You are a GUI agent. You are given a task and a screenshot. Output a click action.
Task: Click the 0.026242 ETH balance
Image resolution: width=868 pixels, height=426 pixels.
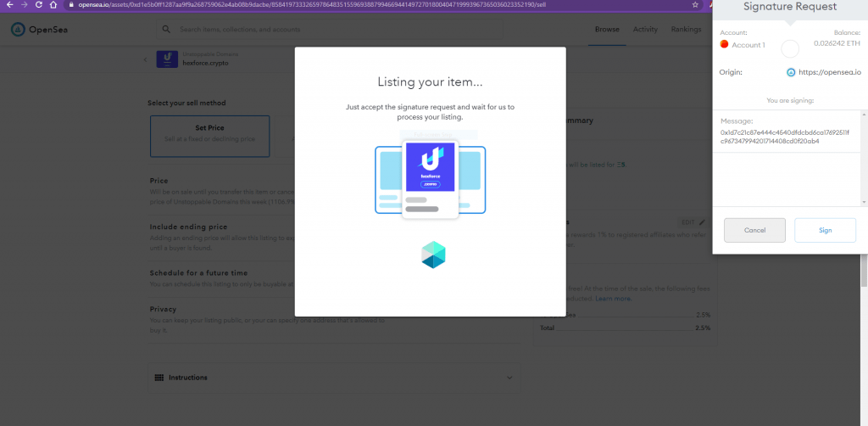(837, 42)
